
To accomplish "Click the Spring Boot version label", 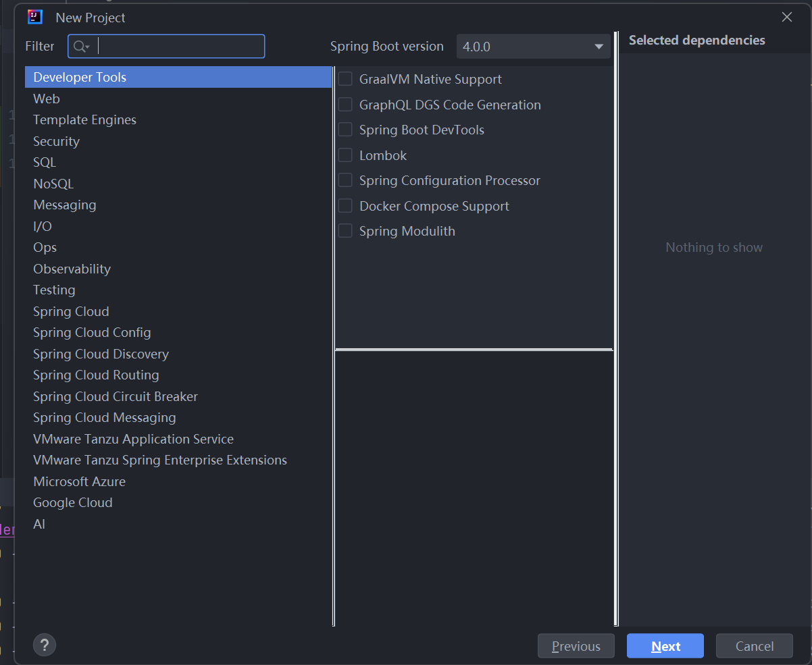I will coord(387,47).
